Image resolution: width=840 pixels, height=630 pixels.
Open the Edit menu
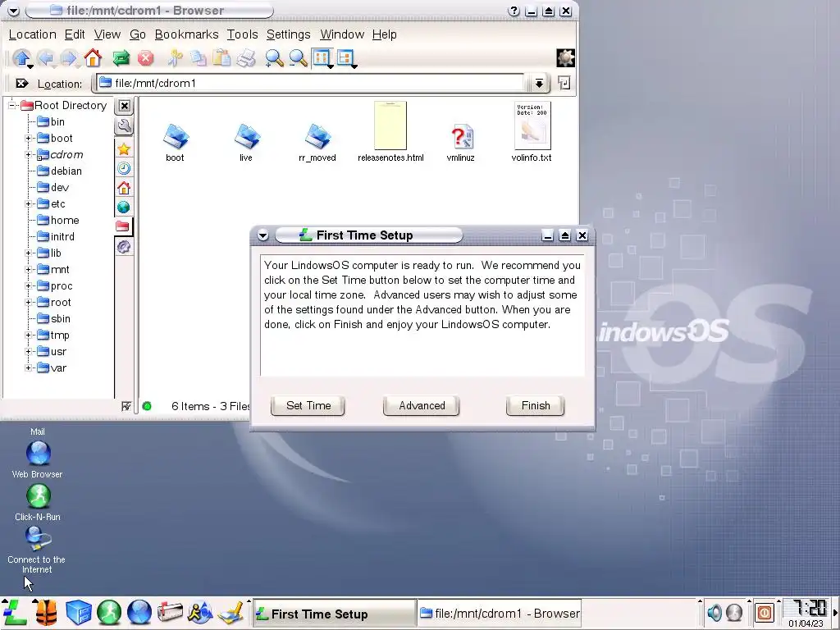pos(75,34)
